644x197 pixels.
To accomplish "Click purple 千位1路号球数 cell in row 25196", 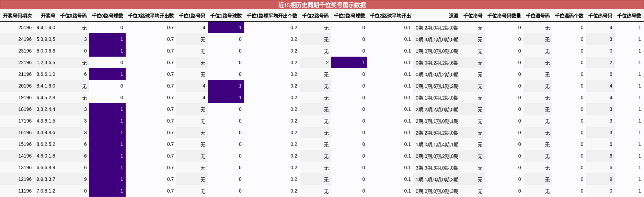I will 226,27.
